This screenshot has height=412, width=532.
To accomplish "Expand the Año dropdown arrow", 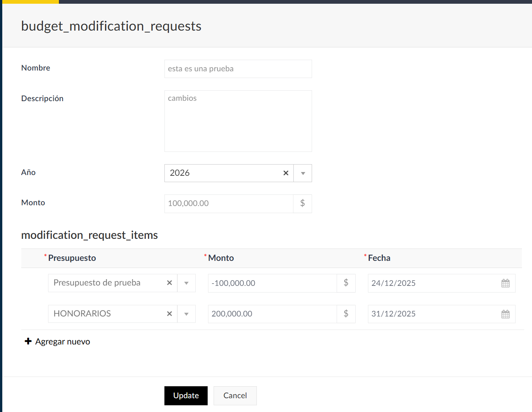I will [303, 173].
